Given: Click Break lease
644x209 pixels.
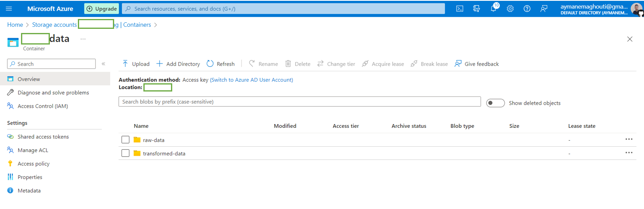Looking at the screenshot, I should [429, 64].
